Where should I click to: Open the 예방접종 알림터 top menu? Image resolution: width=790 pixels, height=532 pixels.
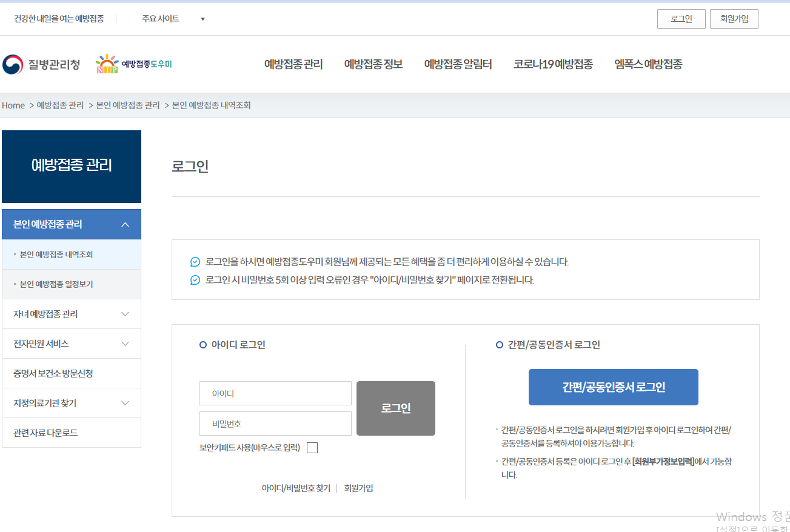pyautogui.click(x=458, y=64)
